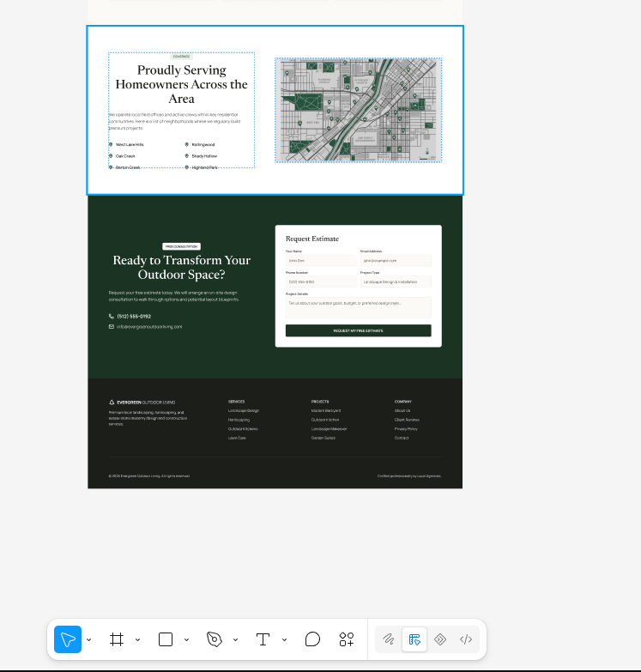Click REQUEST MY FREE ESTIMATE button
This screenshot has height=672, width=641.
pos(358,330)
